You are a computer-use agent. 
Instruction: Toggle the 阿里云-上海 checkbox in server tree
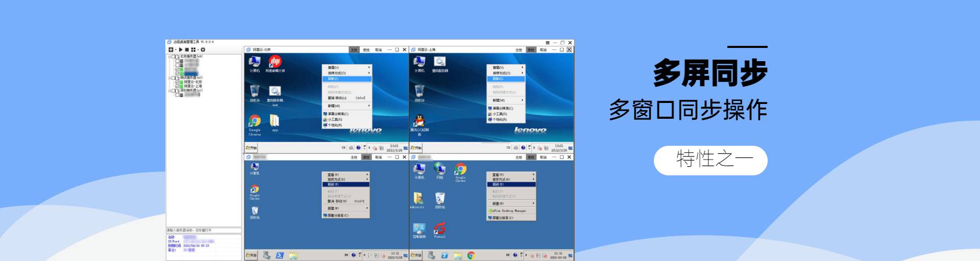pyautogui.click(x=177, y=86)
